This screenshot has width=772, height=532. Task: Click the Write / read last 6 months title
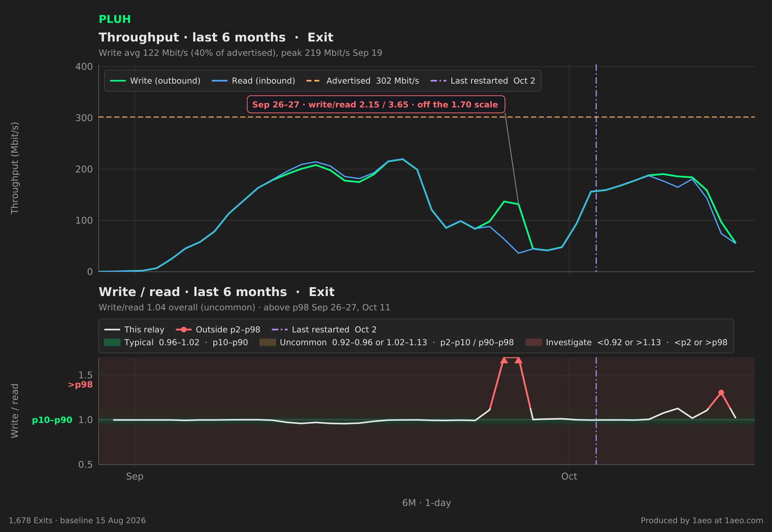coord(217,292)
